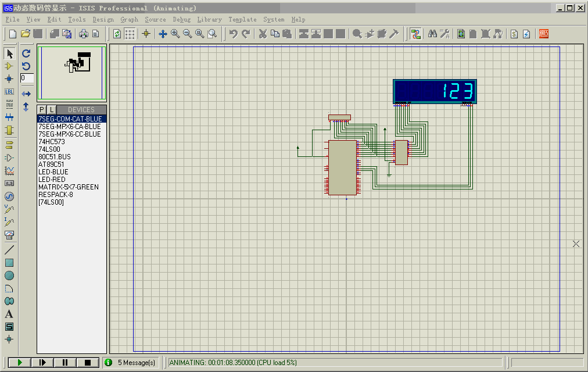Flip horizontally with the X-mirror icon

tap(26, 94)
